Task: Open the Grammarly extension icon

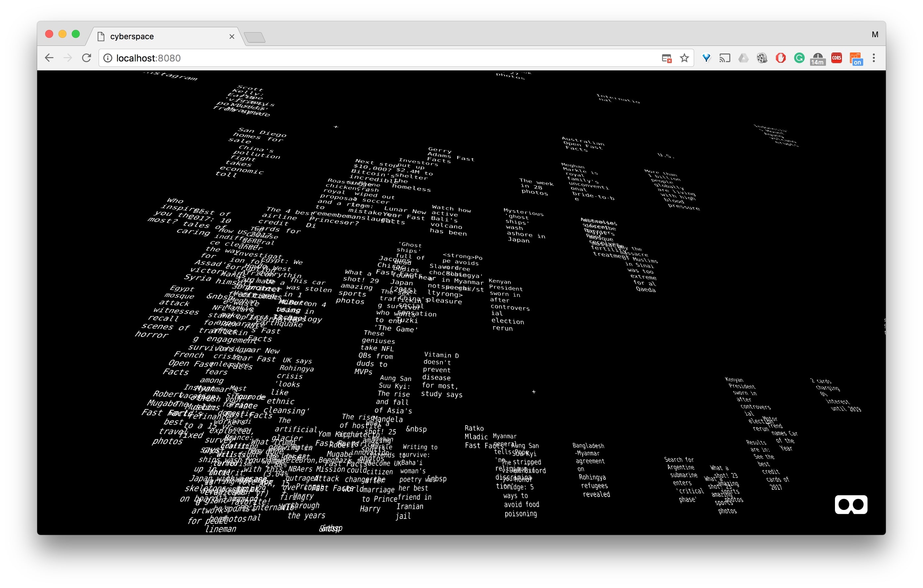Action: (x=799, y=58)
